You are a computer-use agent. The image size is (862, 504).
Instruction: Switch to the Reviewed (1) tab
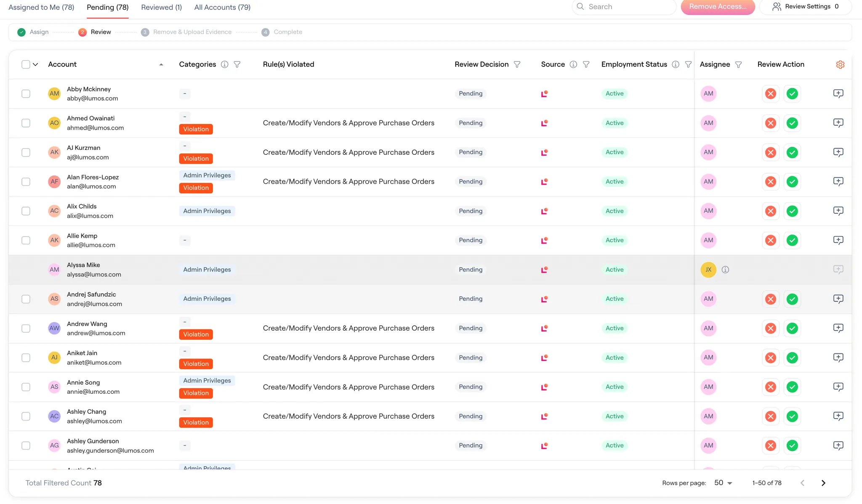pyautogui.click(x=161, y=7)
